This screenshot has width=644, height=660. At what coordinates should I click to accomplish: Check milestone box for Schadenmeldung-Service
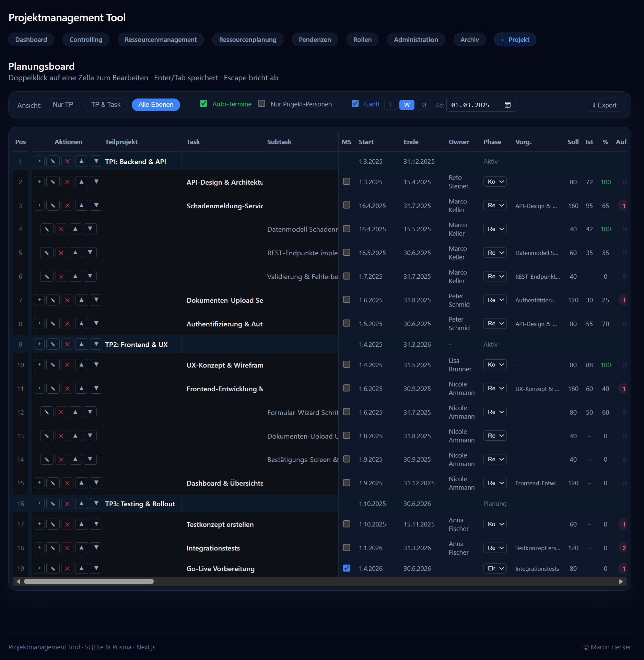click(347, 205)
